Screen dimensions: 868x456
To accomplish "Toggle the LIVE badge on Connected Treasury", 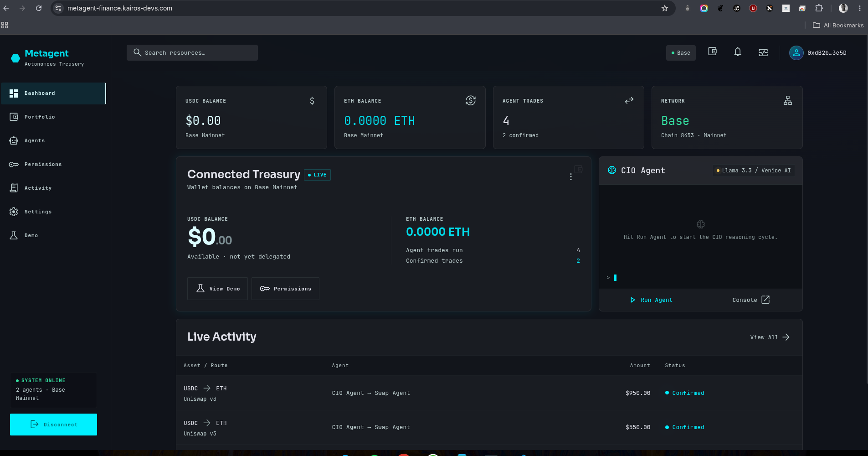I will pos(317,175).
